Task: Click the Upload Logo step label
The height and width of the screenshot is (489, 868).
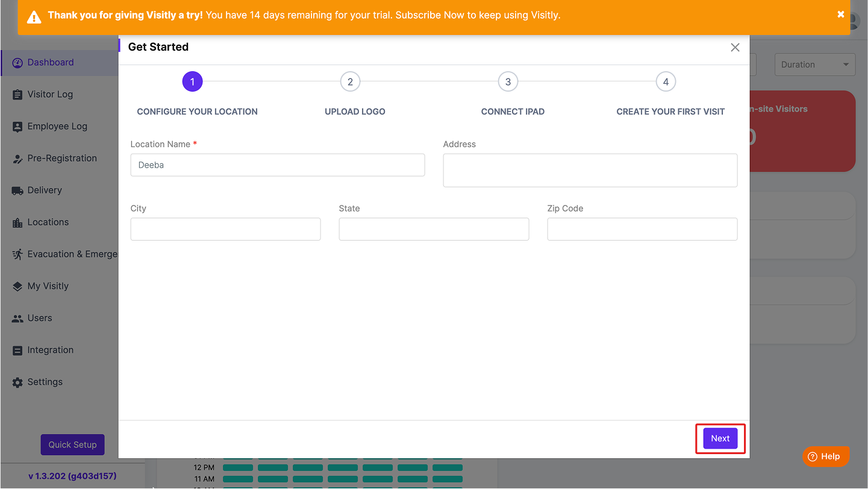Action: click(355, 112)
